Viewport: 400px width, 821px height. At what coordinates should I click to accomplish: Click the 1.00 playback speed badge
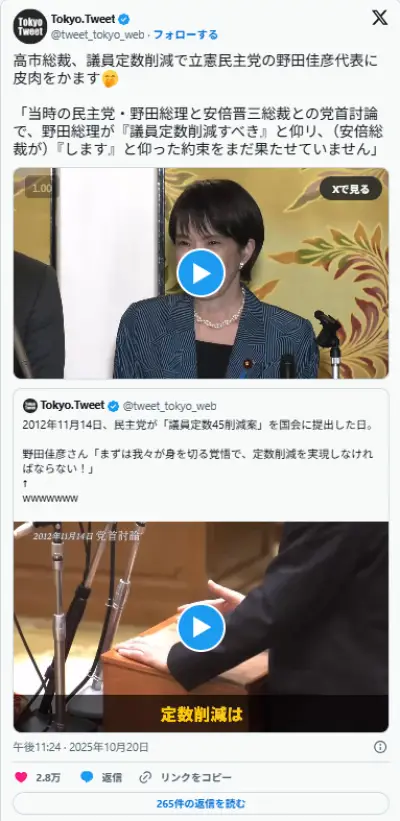41,188
